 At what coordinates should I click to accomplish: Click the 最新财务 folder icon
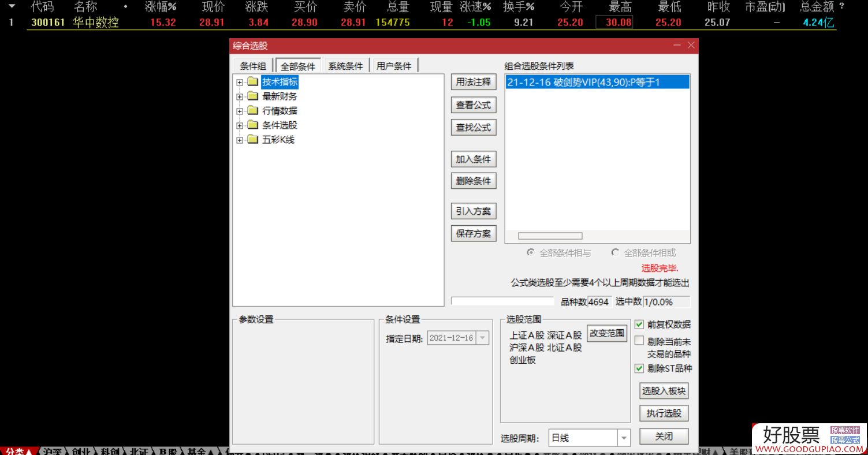coord(252,96)
